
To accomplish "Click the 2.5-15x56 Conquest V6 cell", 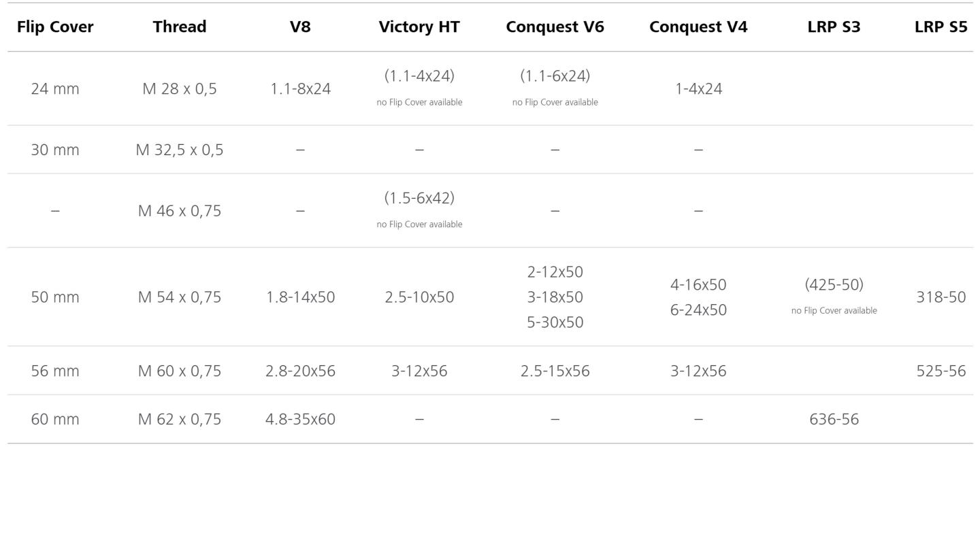I will [555, 371].
